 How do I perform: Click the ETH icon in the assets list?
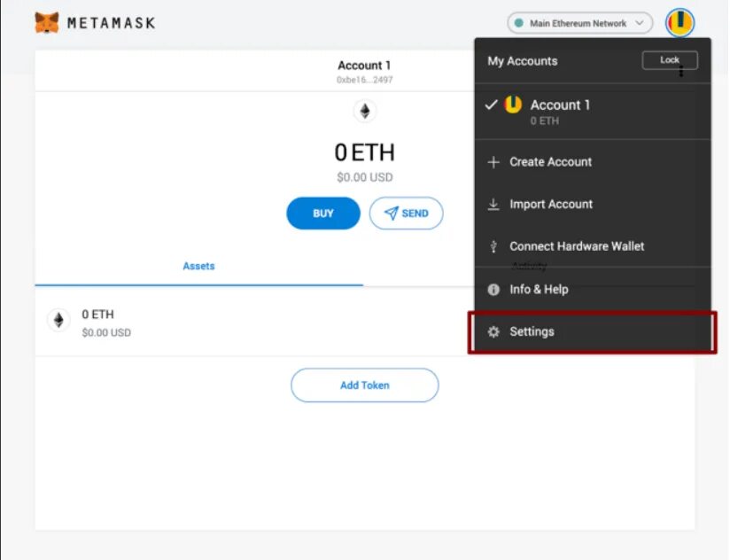tap(58, 320)
